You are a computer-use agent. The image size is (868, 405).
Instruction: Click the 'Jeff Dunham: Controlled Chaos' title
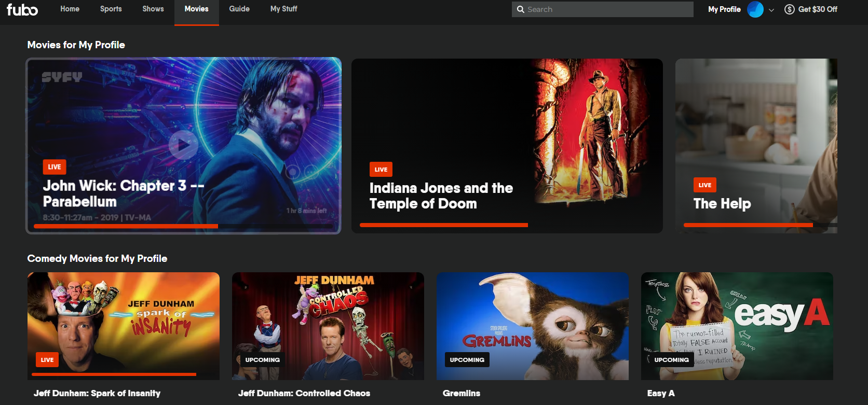point(304,393)
